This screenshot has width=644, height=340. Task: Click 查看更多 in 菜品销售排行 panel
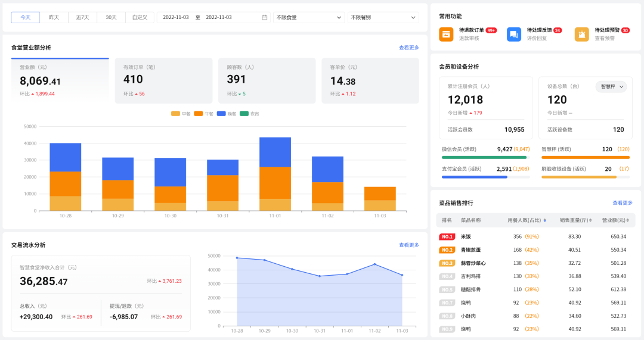coord(623,202)
